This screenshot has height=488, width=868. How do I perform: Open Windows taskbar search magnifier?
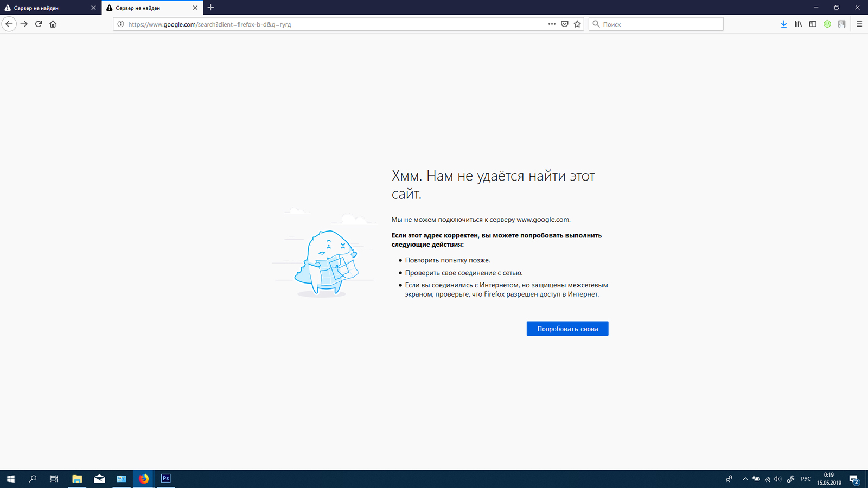coord(33,479)
